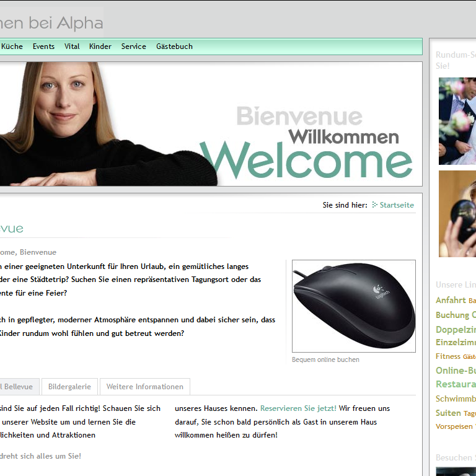476x476 pixels.
Task: Click the Logitech mouse image
Action: click(x=354, y=306)
